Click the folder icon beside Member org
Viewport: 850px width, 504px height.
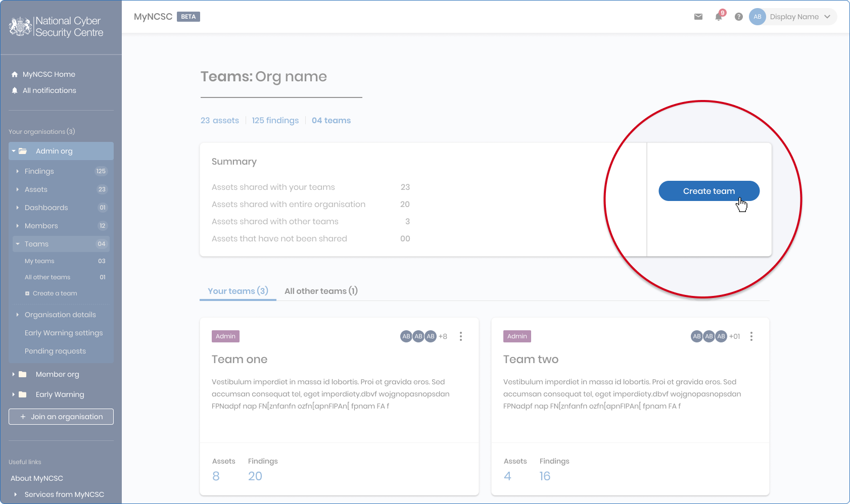23,374
